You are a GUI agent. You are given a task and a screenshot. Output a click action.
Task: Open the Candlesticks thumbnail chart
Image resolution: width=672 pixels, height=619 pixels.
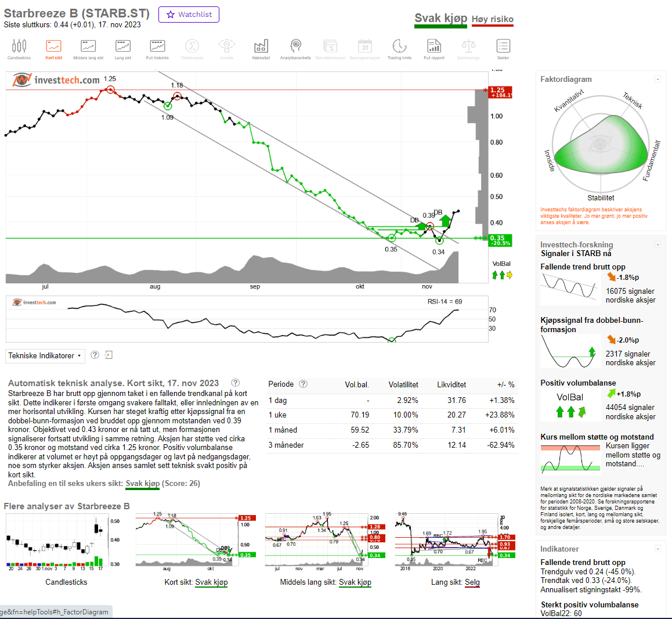pos(63,543)
